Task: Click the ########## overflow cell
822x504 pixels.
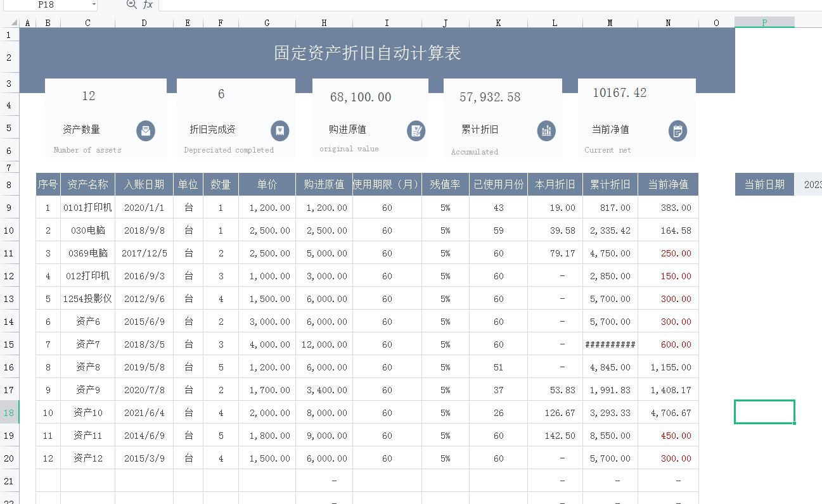Action: 610,344
